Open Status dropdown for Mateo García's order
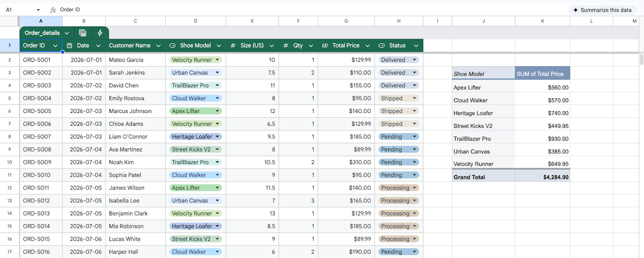The width and height of the screenshot is (644, 258). 414,60
